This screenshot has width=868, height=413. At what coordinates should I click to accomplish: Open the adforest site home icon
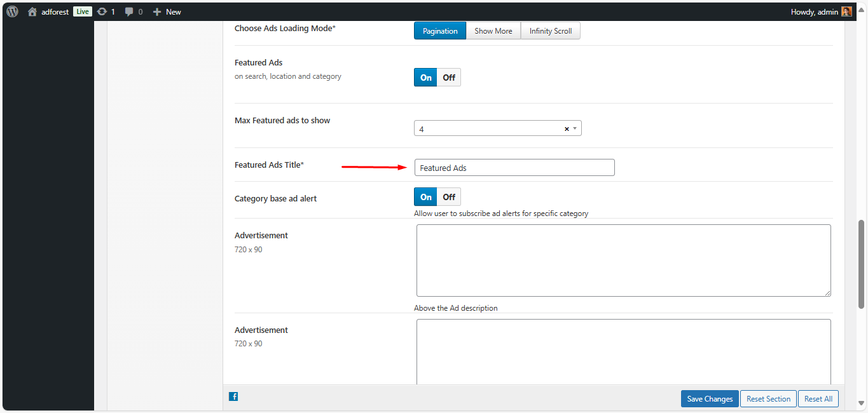(32, 11)
